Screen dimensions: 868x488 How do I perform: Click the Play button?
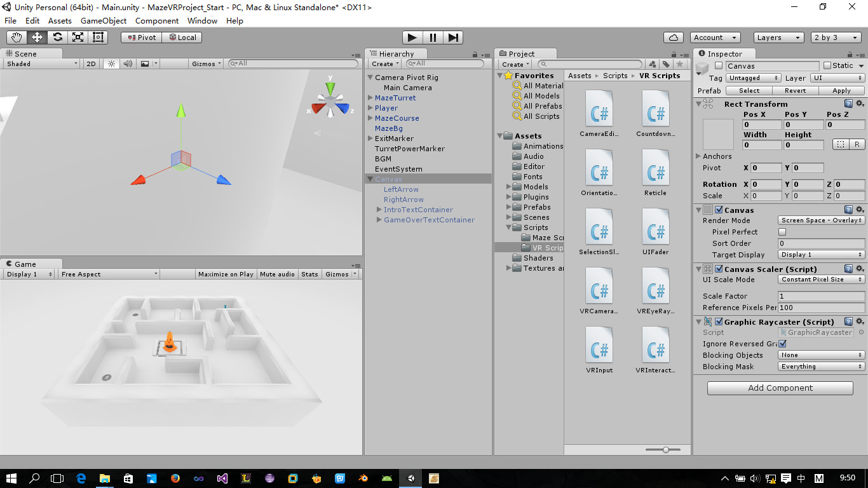[x=412, y=37]
